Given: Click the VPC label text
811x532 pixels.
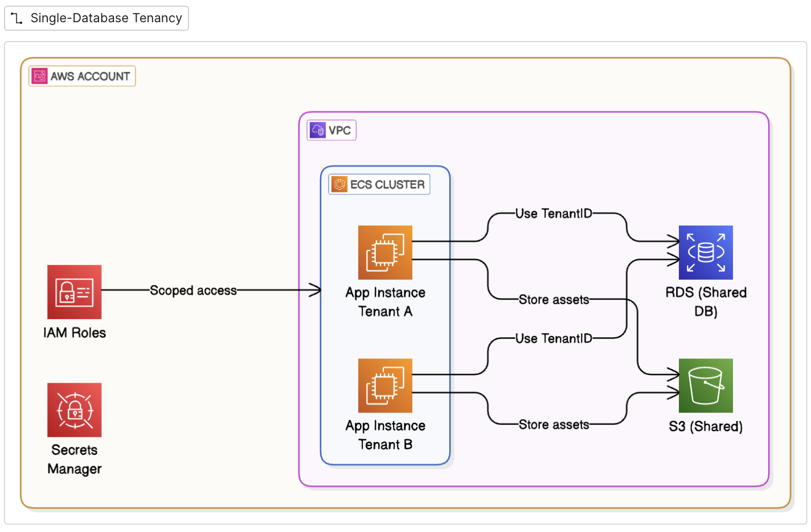Looking at the screenshot, I should 339,130.
